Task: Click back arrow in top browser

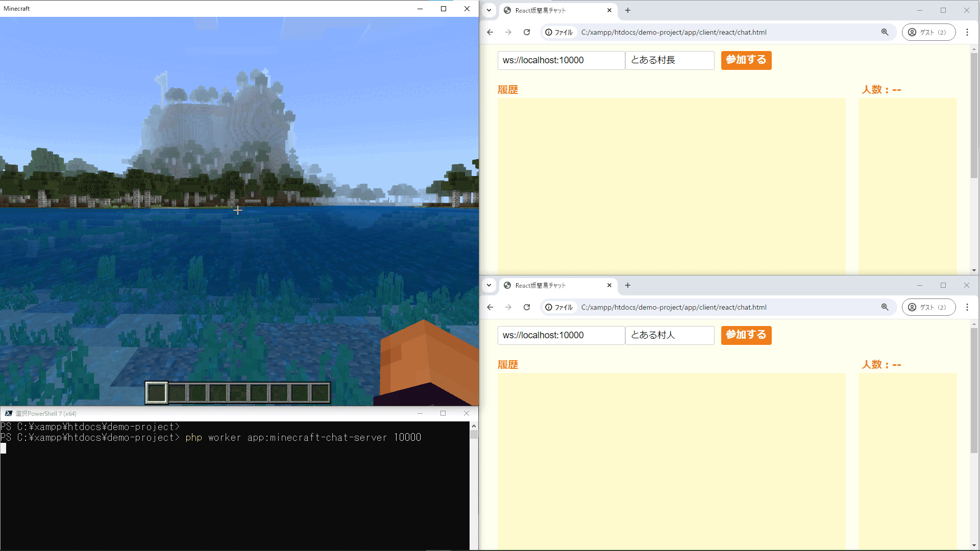Action: 490,32
